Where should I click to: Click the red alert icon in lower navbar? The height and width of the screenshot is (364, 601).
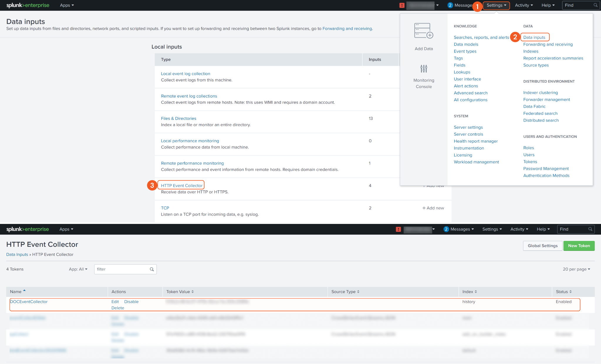[x=398, y=229]
